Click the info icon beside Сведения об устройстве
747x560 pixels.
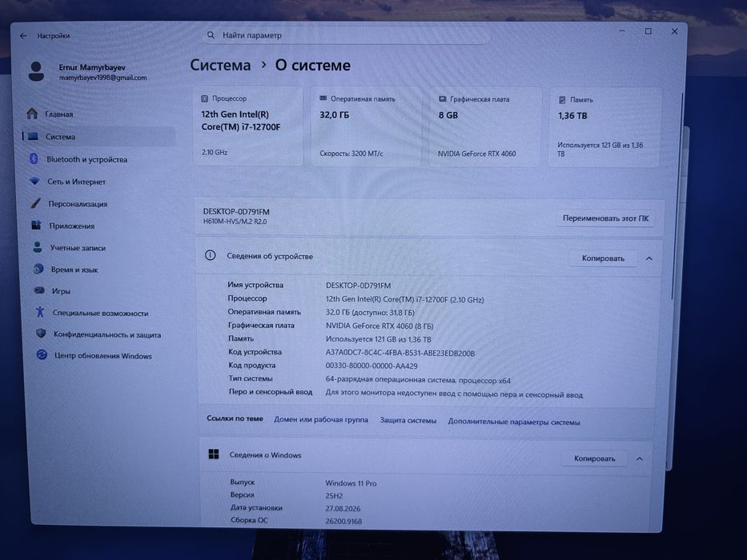[210, 255]
